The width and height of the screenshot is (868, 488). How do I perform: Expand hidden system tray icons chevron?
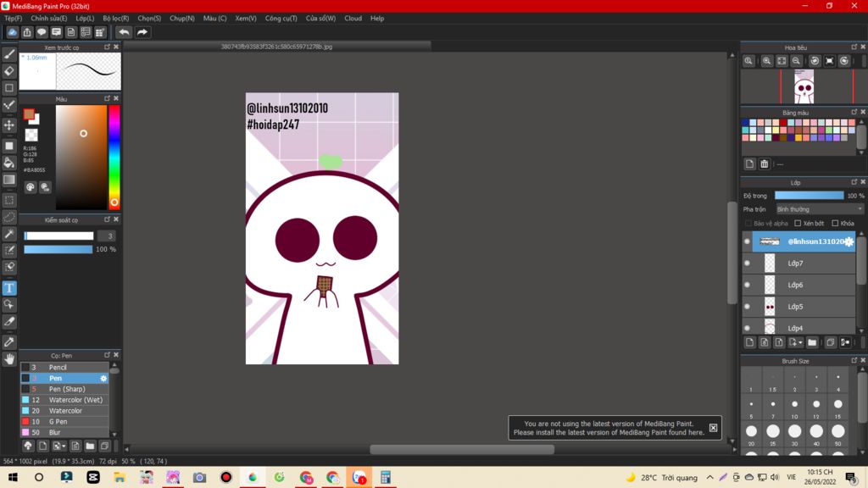coord(710,478)
